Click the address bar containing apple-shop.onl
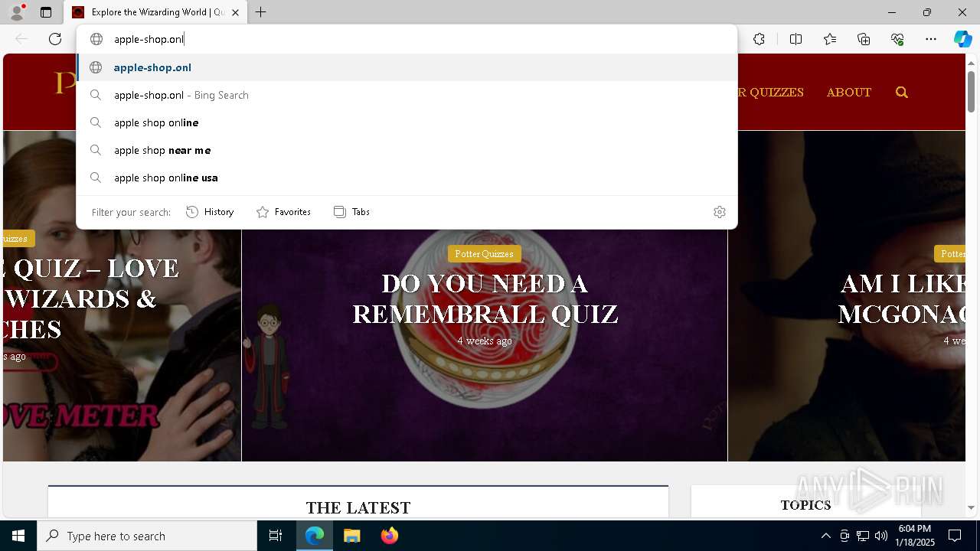Image resolution: width=980 pixels, height=551 pixels. click(x=407, y=39)
